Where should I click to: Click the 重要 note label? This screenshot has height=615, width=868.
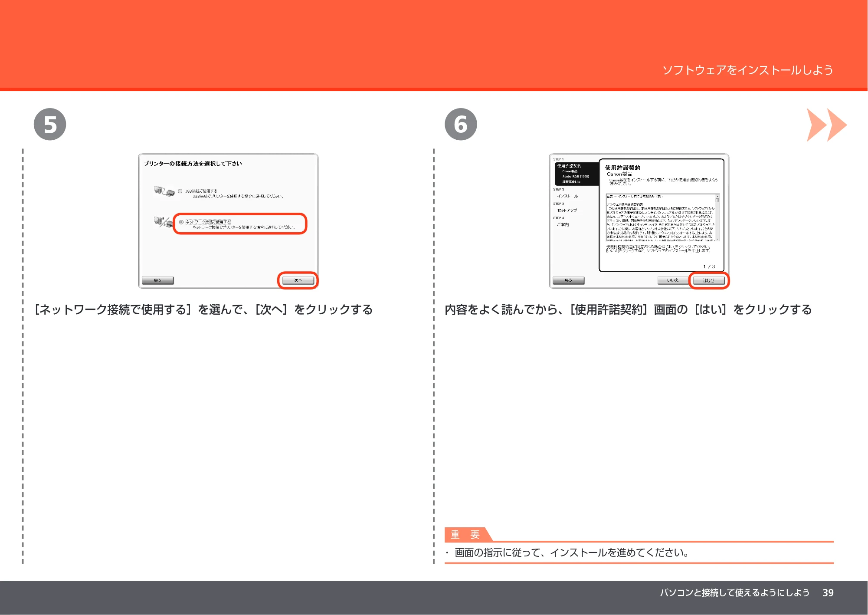465,535
